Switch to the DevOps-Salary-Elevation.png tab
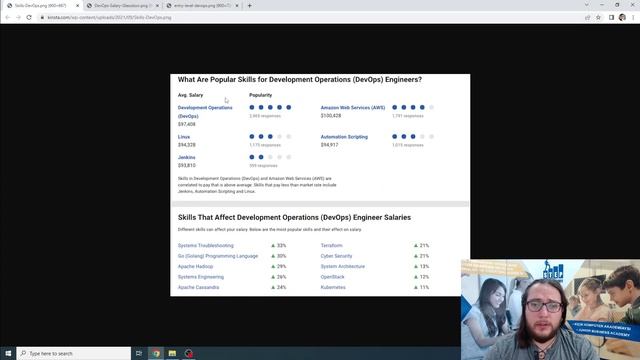 point(122,6)
